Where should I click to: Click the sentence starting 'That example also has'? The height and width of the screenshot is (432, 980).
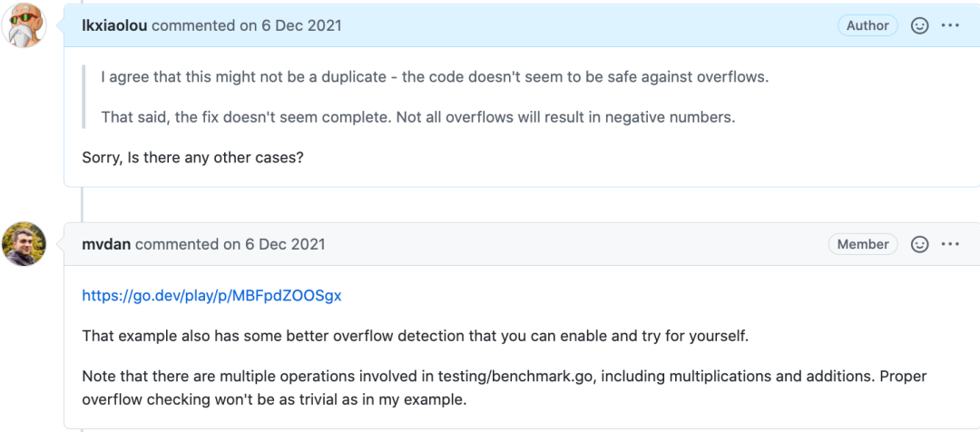tap(415, 336)
